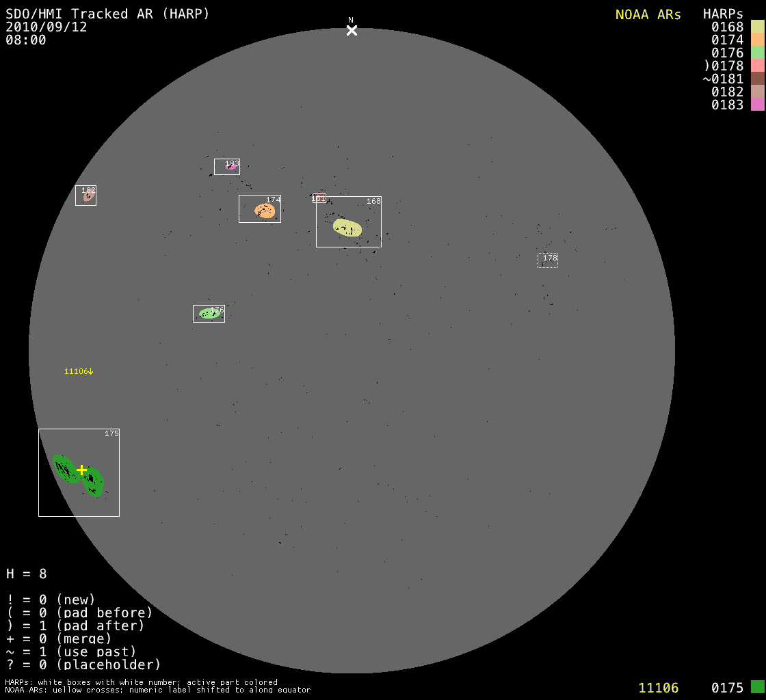
Task: Click the light green active region 176
Action: [209, 313]
